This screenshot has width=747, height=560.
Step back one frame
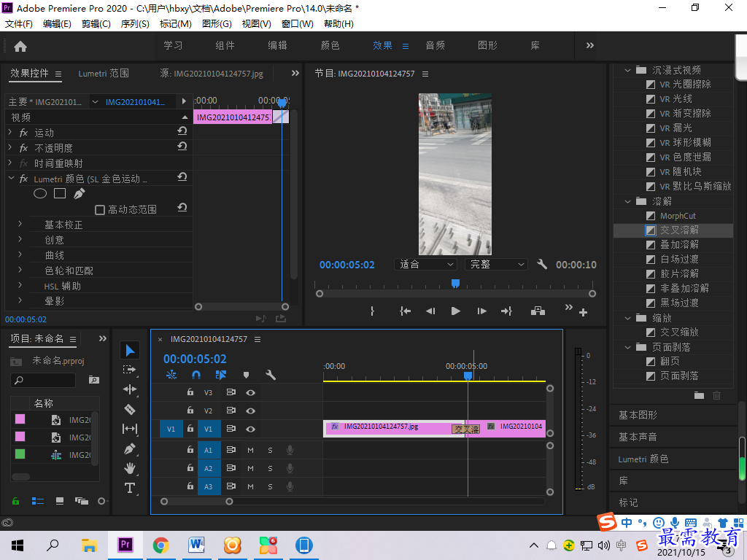pos(430,311)
